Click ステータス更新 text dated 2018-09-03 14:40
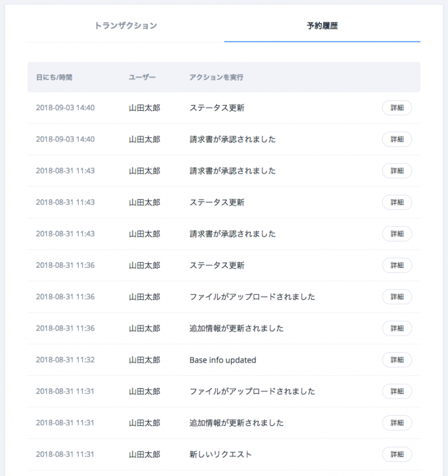448x476 pixels. coord(217,108)
